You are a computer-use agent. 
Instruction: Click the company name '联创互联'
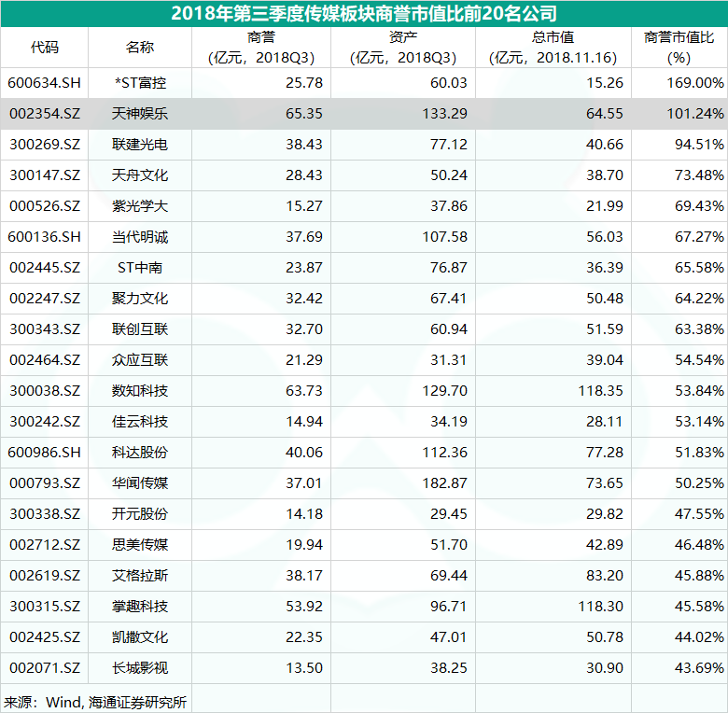(140, 329)
